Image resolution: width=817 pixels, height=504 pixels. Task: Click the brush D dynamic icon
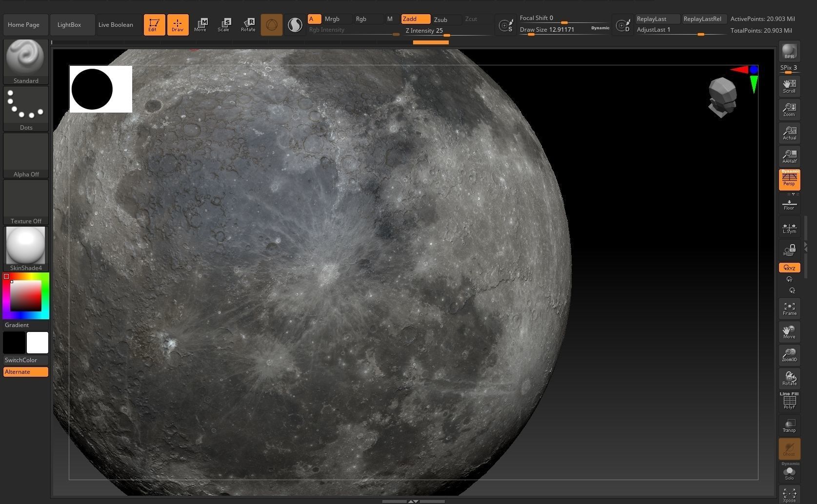click(x=623, y=25)
